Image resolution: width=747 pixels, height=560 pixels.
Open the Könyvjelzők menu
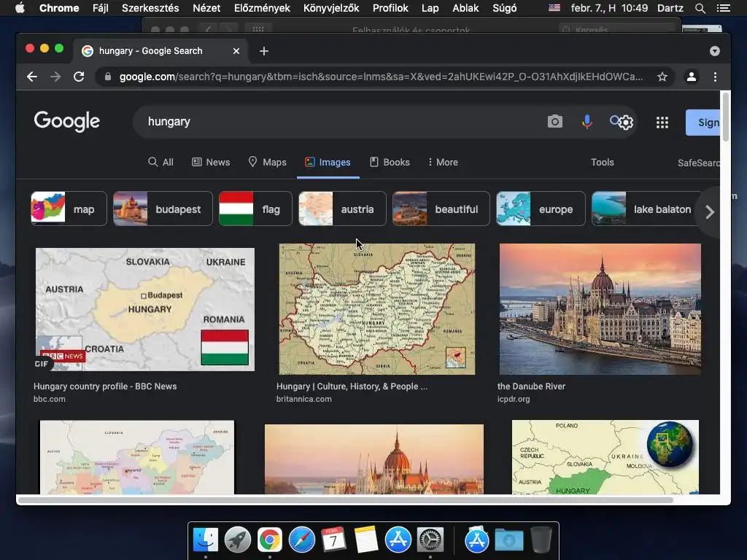click(331, 8)
